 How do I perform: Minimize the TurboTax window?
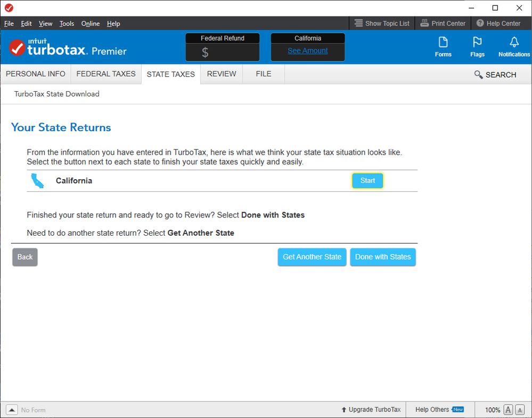[471, 8]
